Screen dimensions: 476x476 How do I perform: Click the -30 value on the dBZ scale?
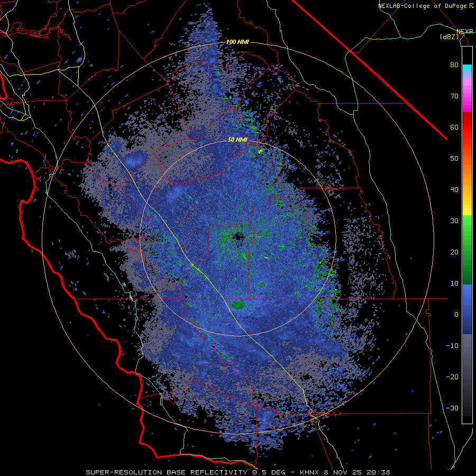(x=452, y=408)
